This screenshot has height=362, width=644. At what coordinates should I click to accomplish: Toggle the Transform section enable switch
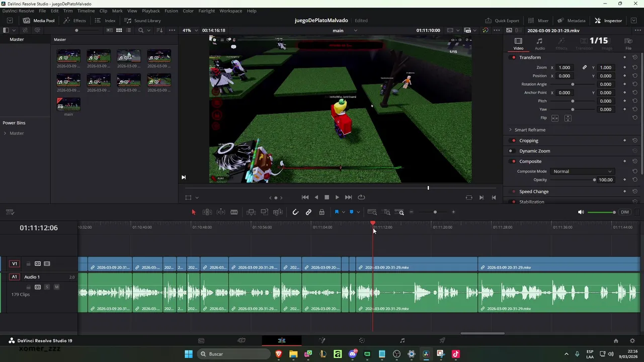click(513, 57)
